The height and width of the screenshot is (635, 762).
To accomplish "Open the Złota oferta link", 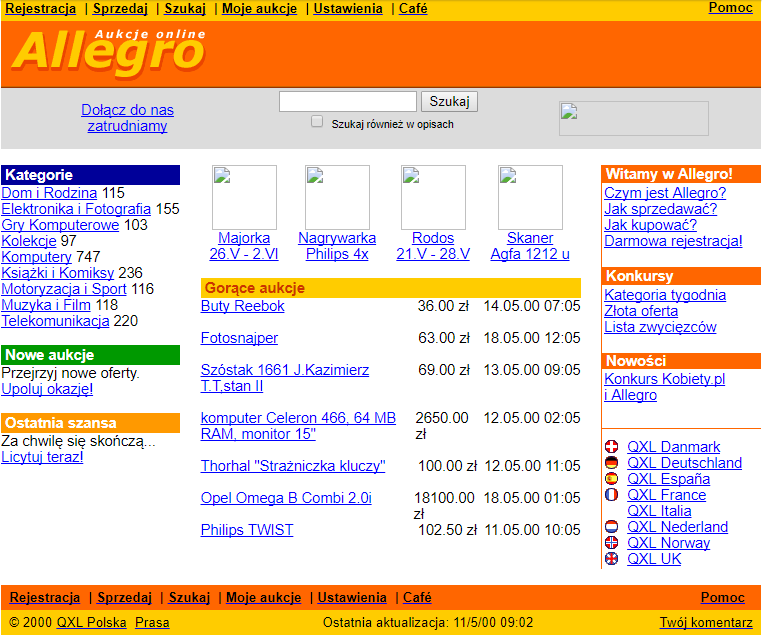I will click(641, 311).
